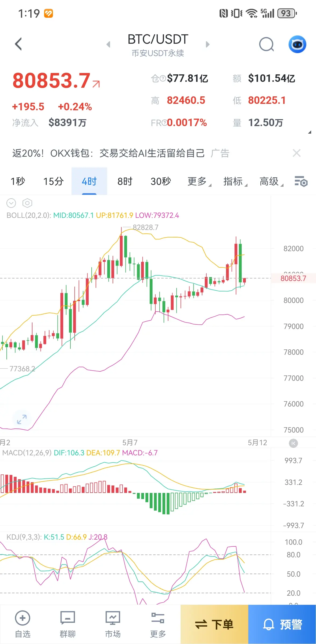Viewport: 316px width, 644px height.
Task: Open the blue robot assistant avatar
Action: click(297, 44)
